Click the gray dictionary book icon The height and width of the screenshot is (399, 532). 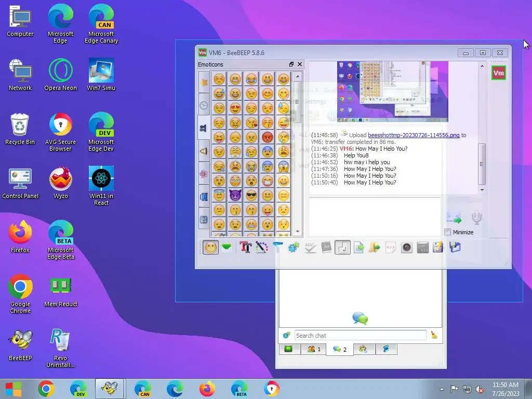(326, 247)
